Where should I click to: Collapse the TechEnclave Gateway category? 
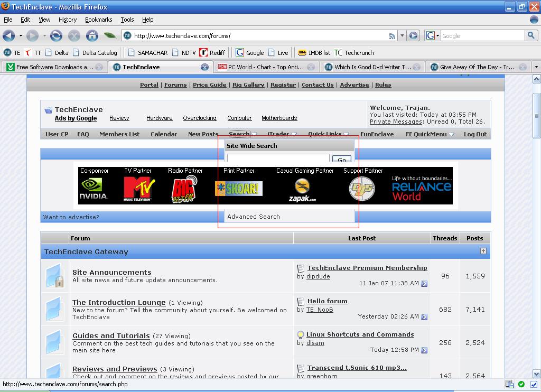[483, 251]
